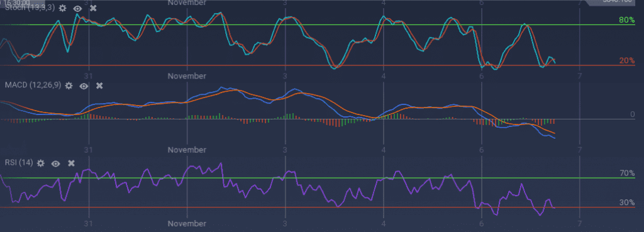Viewport: 644px width, 232px height.
Task: Open MACD indicator settings gear
Action: tap(69, 86)
